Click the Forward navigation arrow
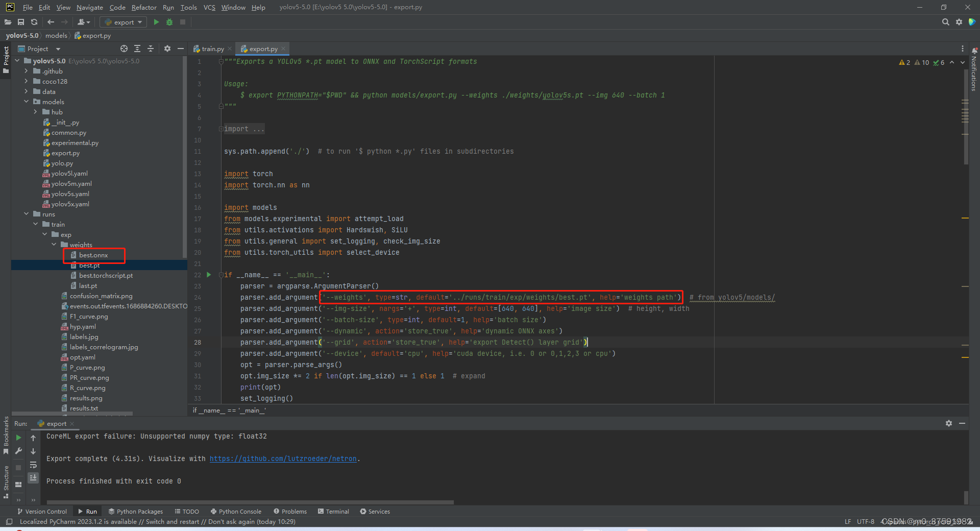 [64, 22]
